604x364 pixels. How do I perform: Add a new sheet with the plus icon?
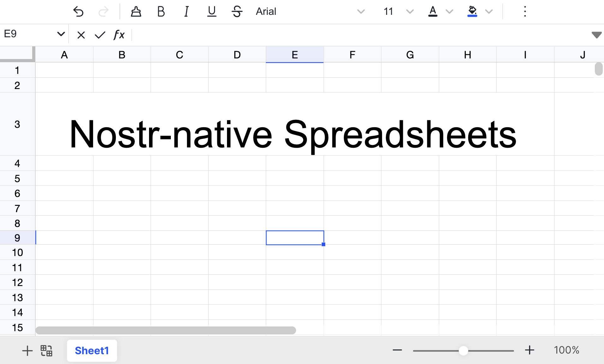pyautogui.click(x=27, y=350)
